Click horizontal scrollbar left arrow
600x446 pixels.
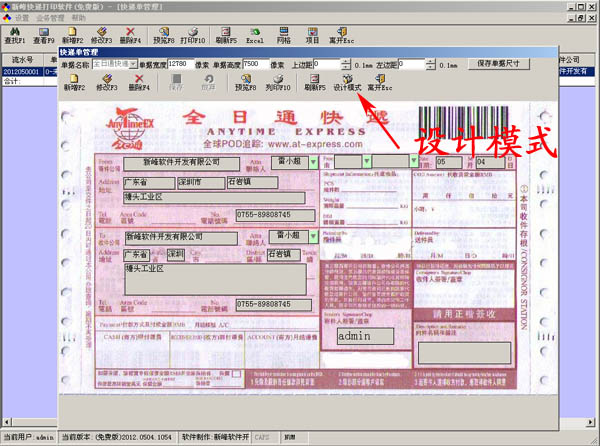(x=6, y=422)
